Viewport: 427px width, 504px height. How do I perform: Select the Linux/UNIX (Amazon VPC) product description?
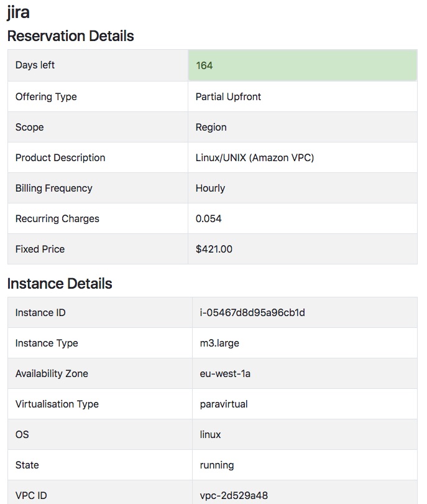(x=255, y=158)
